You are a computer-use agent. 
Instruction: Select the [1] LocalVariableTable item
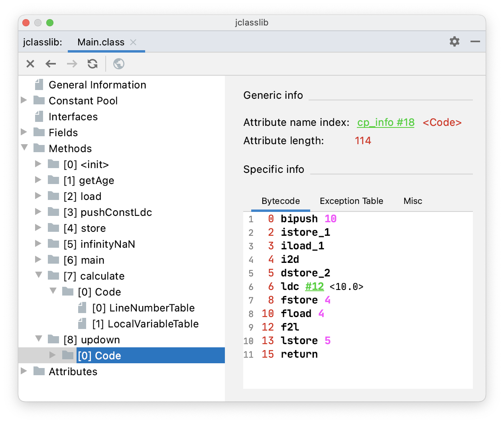click(x=145, y=324)
